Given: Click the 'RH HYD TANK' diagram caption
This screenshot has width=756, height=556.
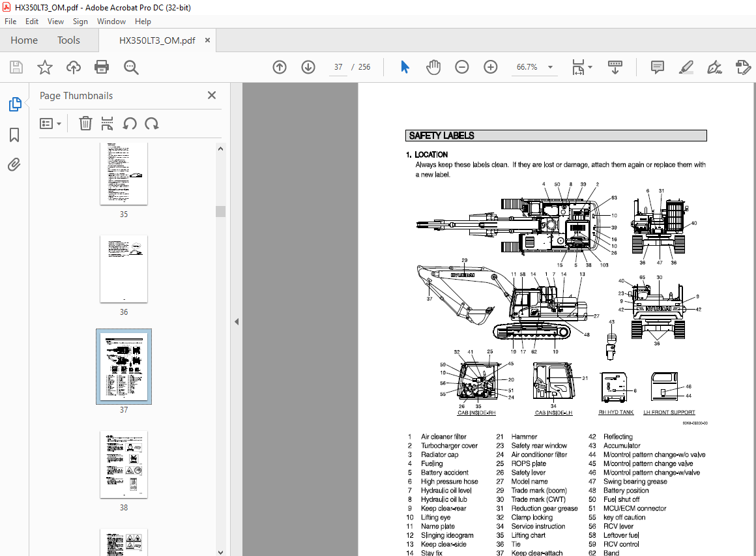Looking at the screenshot, I should click(616, 413).
